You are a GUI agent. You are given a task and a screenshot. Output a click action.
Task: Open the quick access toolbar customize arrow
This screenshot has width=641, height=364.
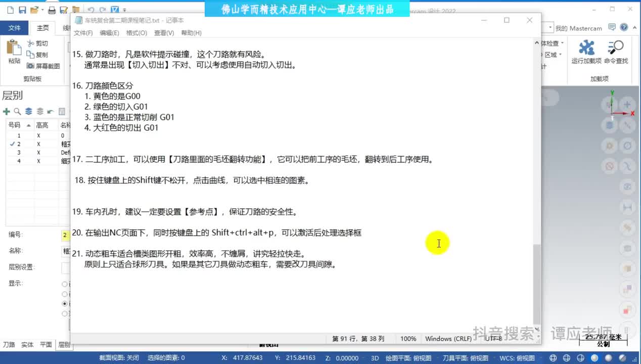[124, 10]
